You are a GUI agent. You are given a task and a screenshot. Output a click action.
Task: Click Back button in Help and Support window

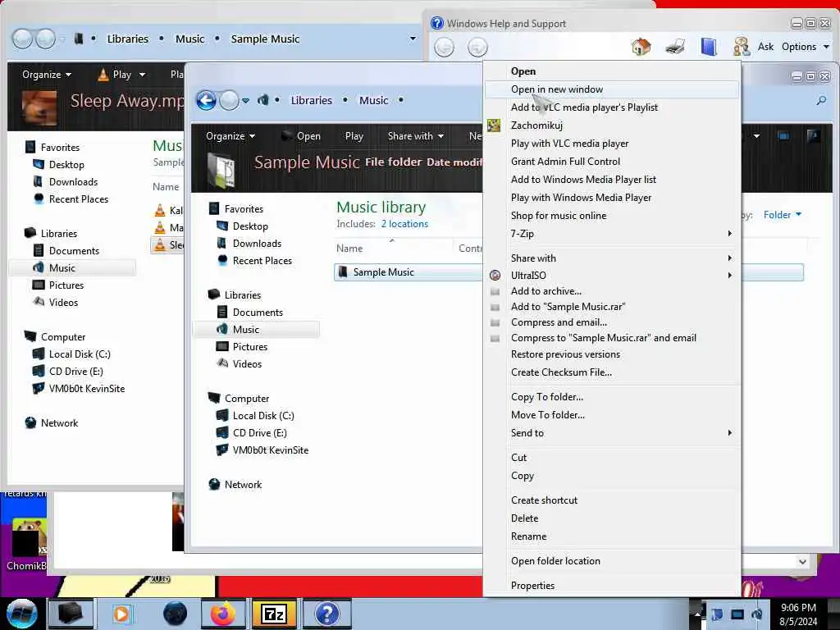pyautogui.click(x=444, y=48)
